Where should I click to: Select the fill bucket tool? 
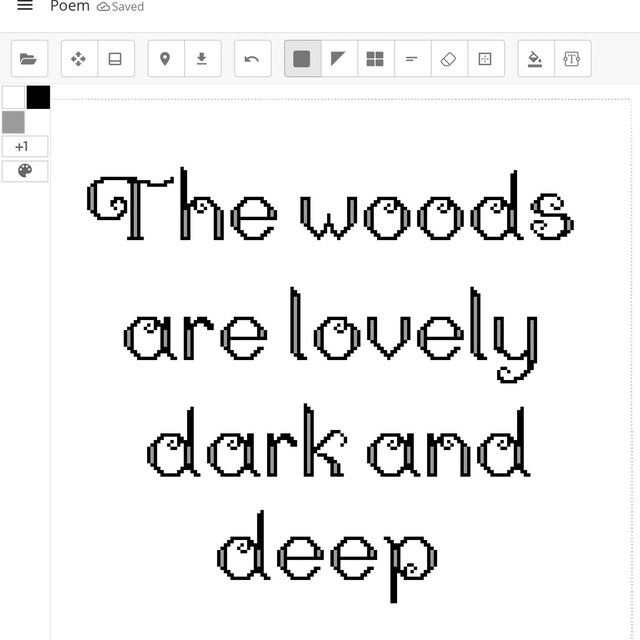536,59
